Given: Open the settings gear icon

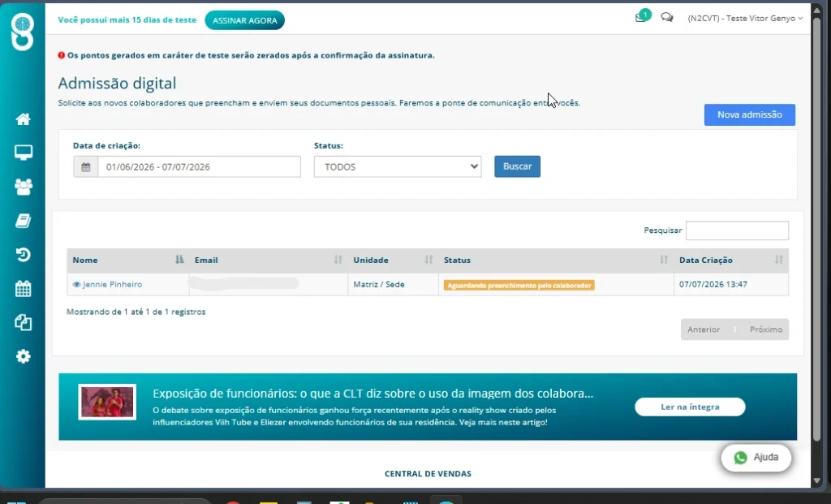Looking at the screenshot, I should click(x=23, y=356).
